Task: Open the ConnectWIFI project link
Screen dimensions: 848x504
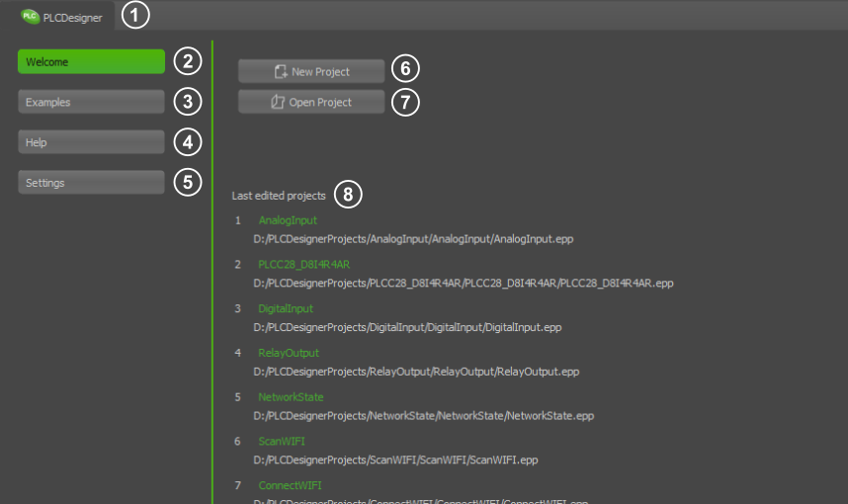Action: pos(290,485)
